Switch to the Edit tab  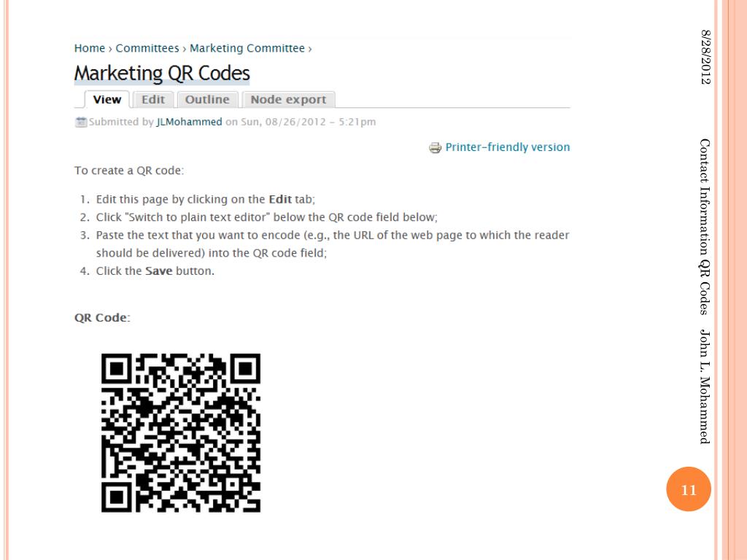click(x=153, y=99)
